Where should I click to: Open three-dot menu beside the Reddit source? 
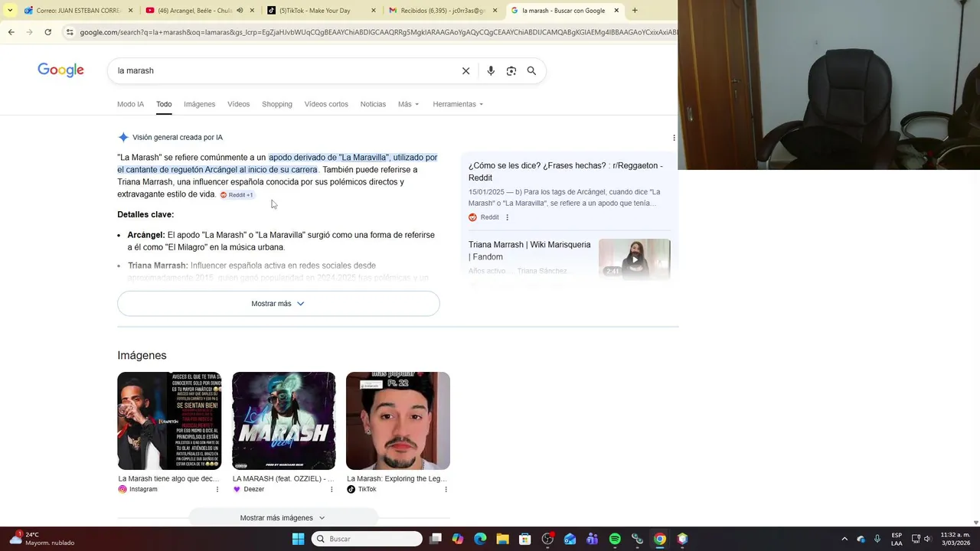[507, 217]
